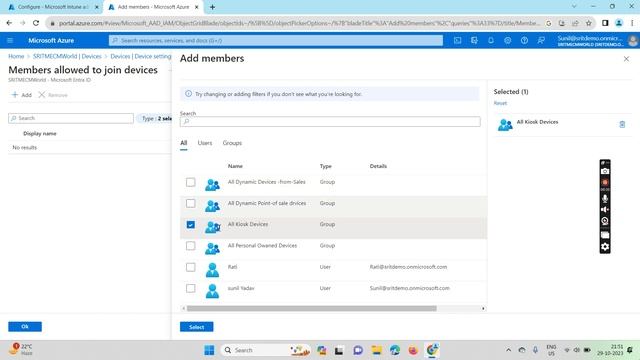
Task: Click the scrollbar left arrow in members list
Action: click(x=184, y=309)
